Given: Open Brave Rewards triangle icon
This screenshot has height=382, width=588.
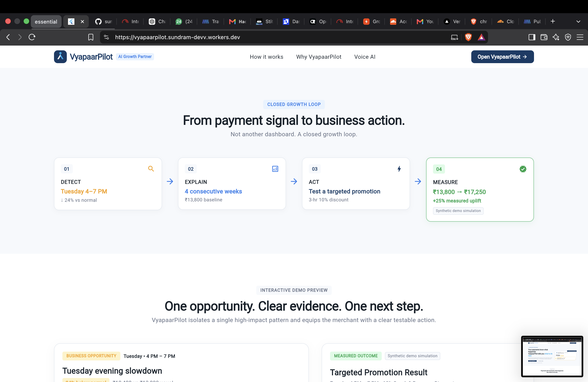Looking at the screenshot, I should (481, 37).
